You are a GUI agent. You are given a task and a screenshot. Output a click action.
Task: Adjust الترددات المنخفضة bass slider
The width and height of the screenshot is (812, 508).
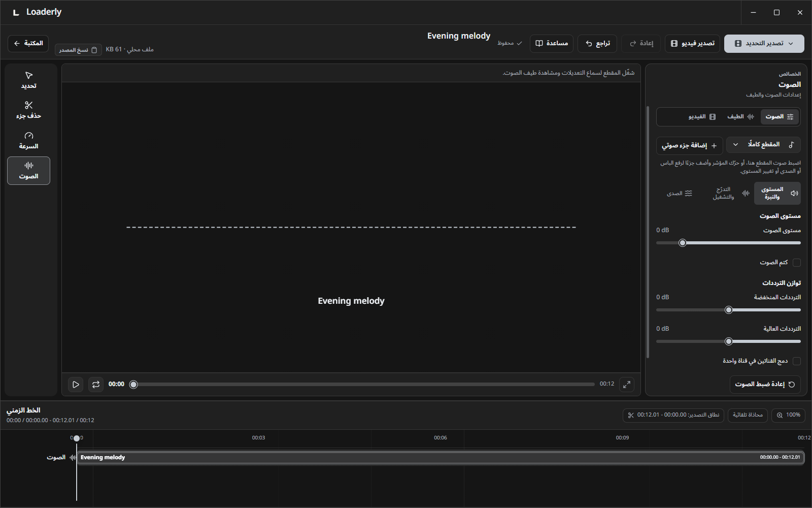coord(728,310)
